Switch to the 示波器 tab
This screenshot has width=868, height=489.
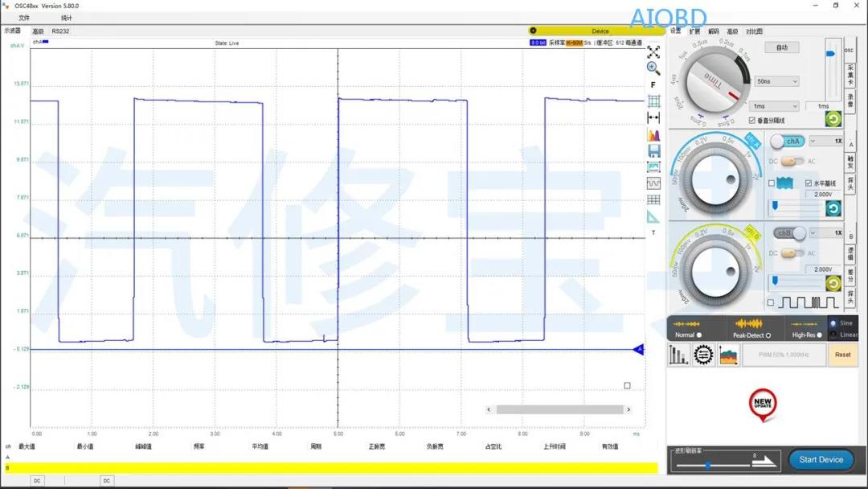click(13, 31)
